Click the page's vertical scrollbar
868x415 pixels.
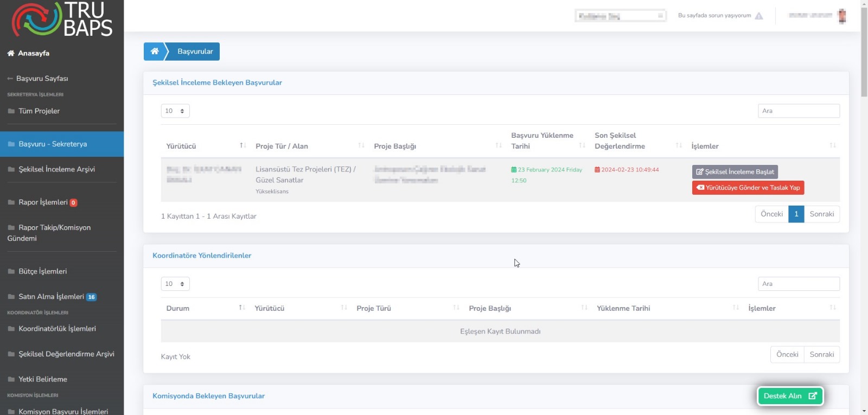pos(864,54)
